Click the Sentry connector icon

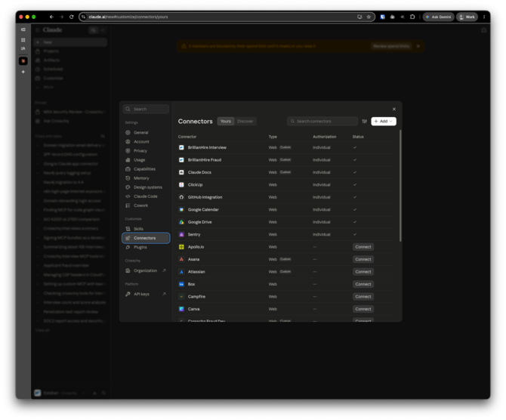click(181, 234)
